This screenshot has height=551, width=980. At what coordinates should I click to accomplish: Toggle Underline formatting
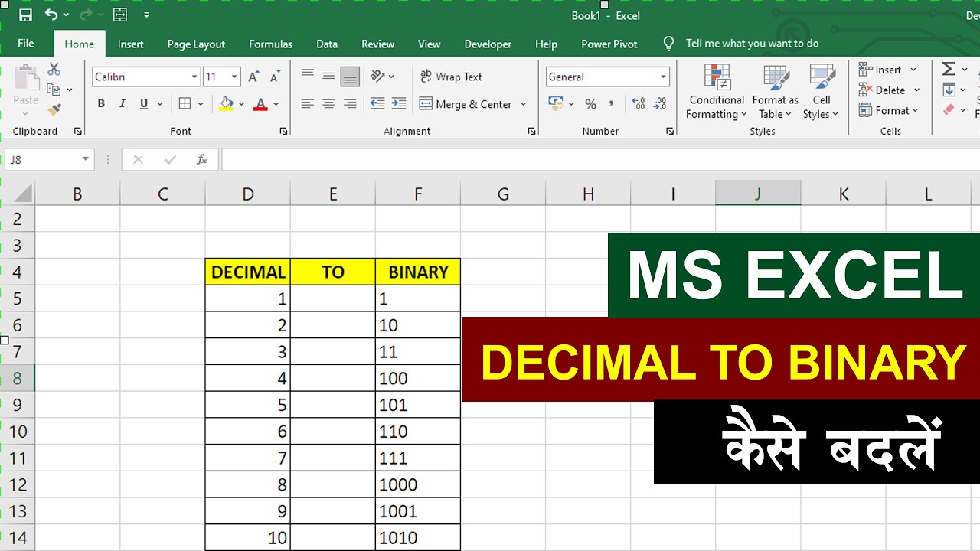[144, 103]
